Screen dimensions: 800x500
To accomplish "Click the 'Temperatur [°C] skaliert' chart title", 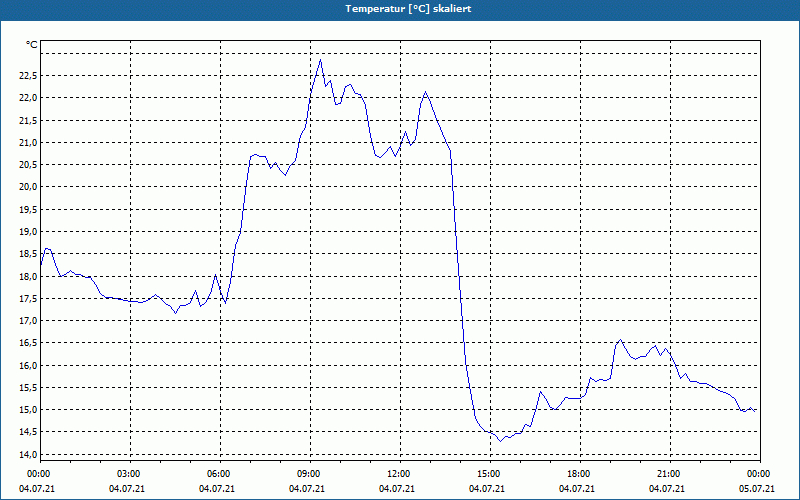I will click(x=408, y=9).
